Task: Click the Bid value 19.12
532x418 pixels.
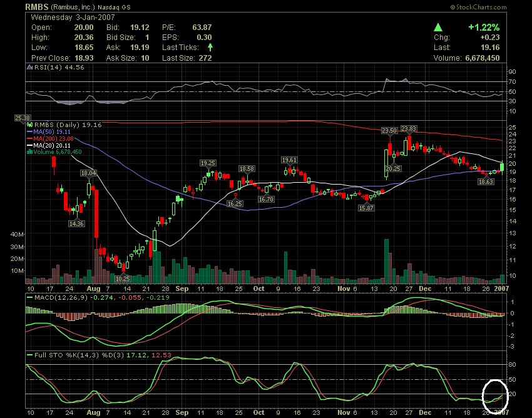Action: [x=140, y=28]
